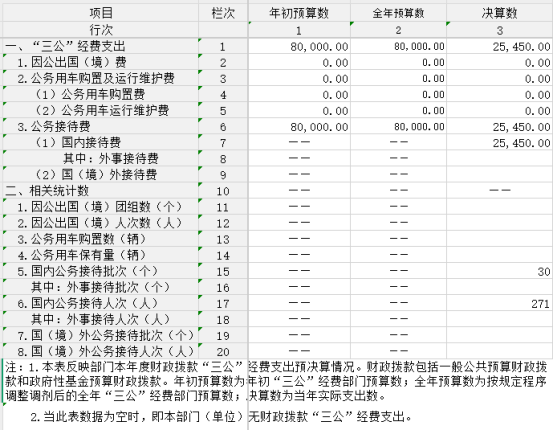Viewport: 554px width, 430px height.
Task: Click the value 271 for 国内公务接待人次
Action: tap(541, 304)
